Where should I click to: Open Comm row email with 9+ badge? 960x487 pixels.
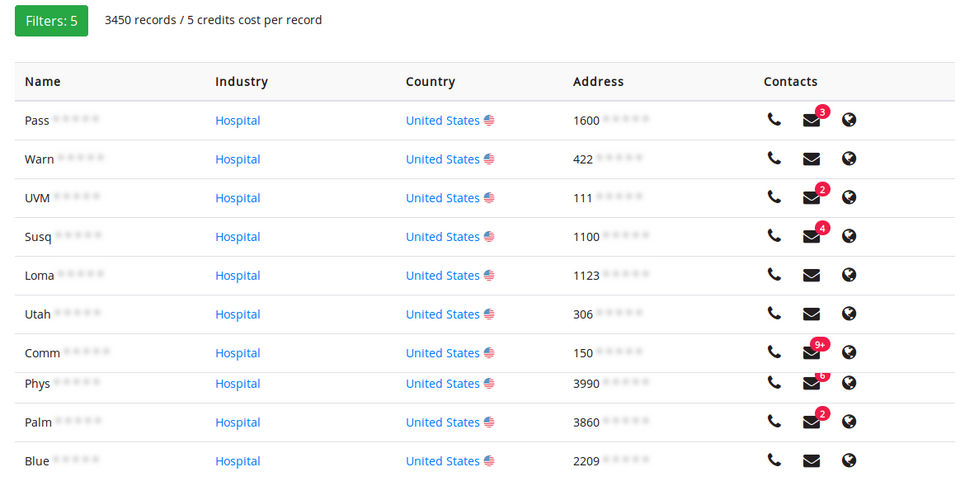(x=811, y=353)
